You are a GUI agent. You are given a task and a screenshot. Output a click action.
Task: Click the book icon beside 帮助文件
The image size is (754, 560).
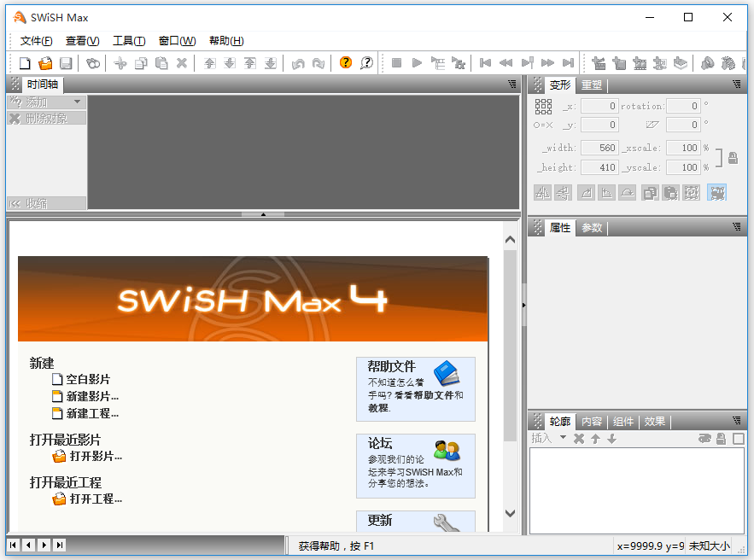[447, 373]
